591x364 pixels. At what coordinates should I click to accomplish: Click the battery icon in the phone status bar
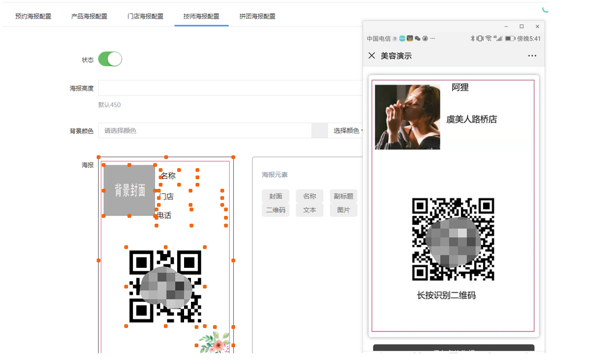(510, 39)
